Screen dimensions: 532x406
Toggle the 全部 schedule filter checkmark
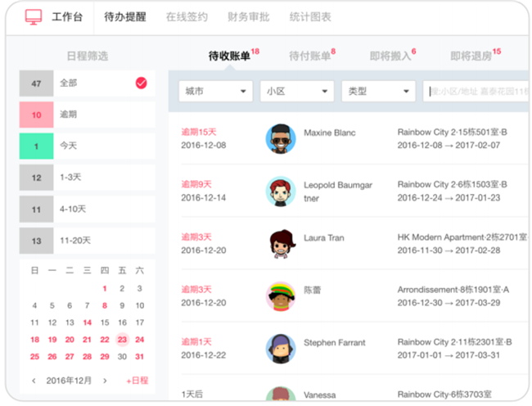tap(141, 83)
